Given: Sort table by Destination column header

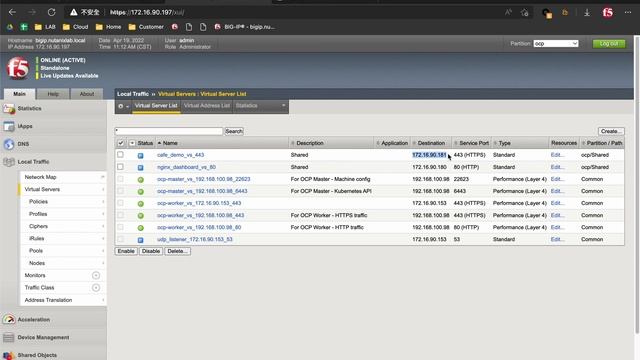Looking at the screenshot, I should 431,143.
